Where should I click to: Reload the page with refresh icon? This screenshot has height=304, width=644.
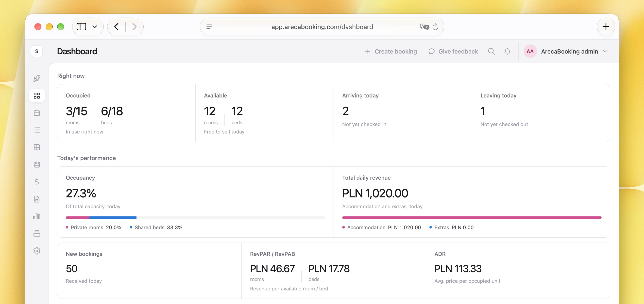435,27
